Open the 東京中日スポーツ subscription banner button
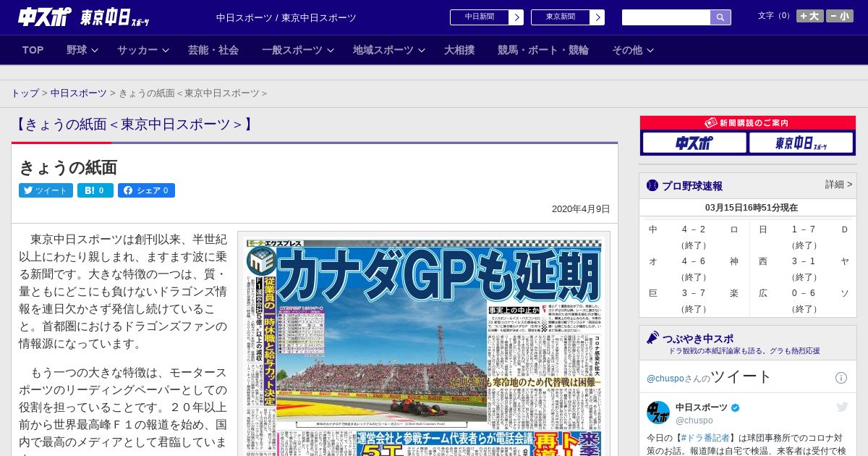Screen dimensions: 868x456 [801, 143]
